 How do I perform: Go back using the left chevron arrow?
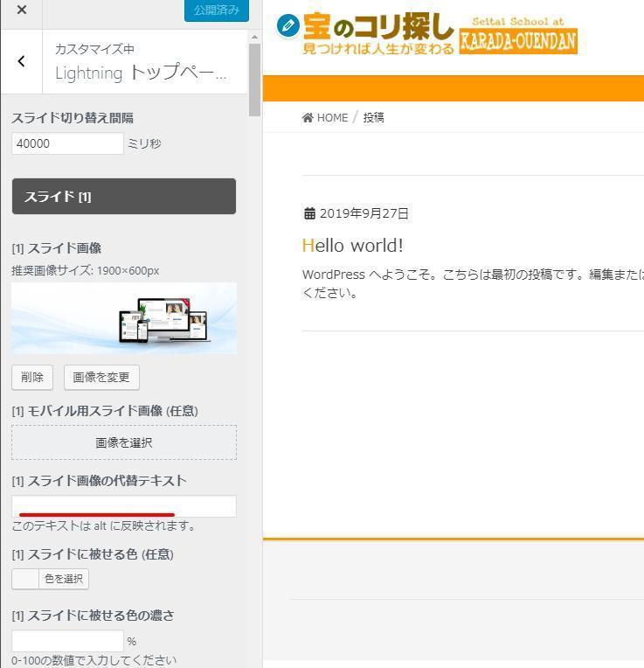(22, 61)
